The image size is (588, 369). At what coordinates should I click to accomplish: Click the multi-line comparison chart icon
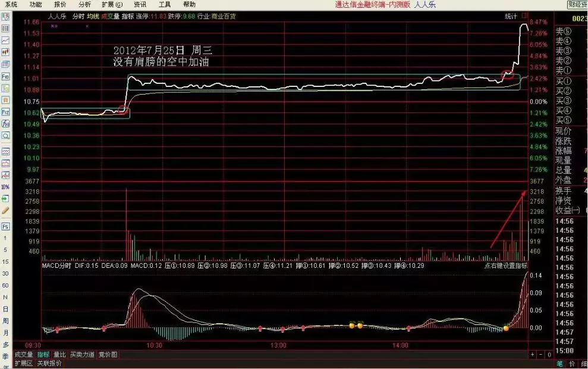tap(5, 175)
